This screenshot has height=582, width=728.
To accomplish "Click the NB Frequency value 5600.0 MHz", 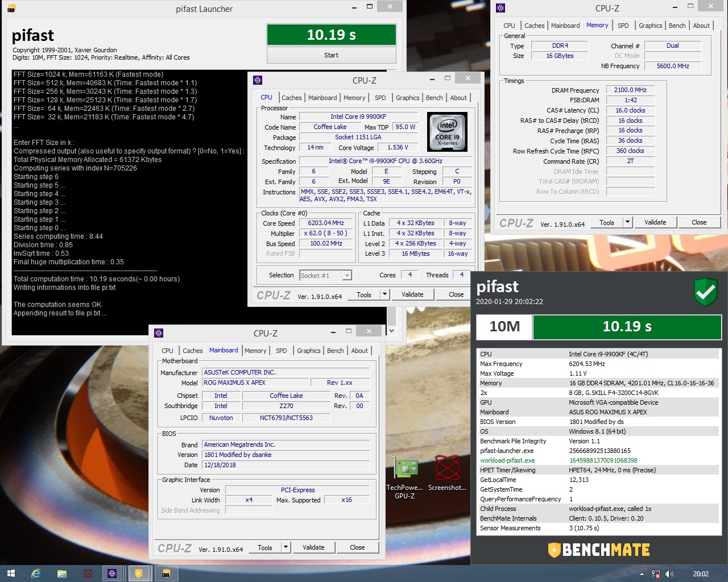I will pos(673,66).
